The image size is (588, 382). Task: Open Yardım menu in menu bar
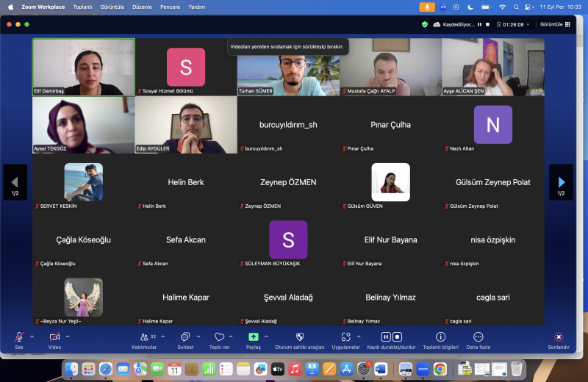[x=196, y=7]
